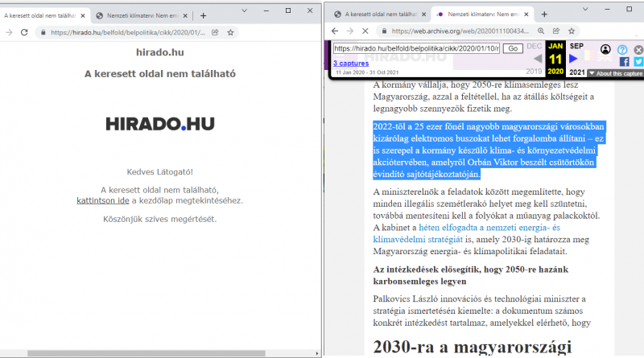The height and width of the screenshot is (358, 644).
Task: Click the web.archive.org address bar URL
Action: 460,31
